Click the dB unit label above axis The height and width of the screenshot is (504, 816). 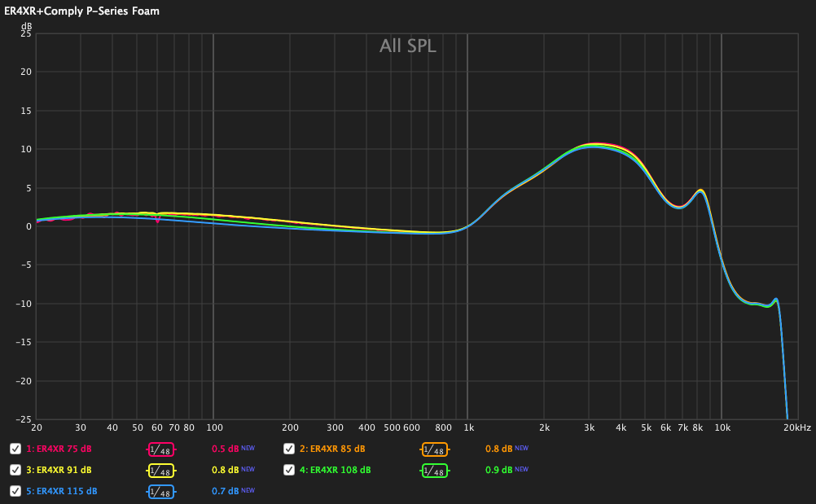click(26, 26)
